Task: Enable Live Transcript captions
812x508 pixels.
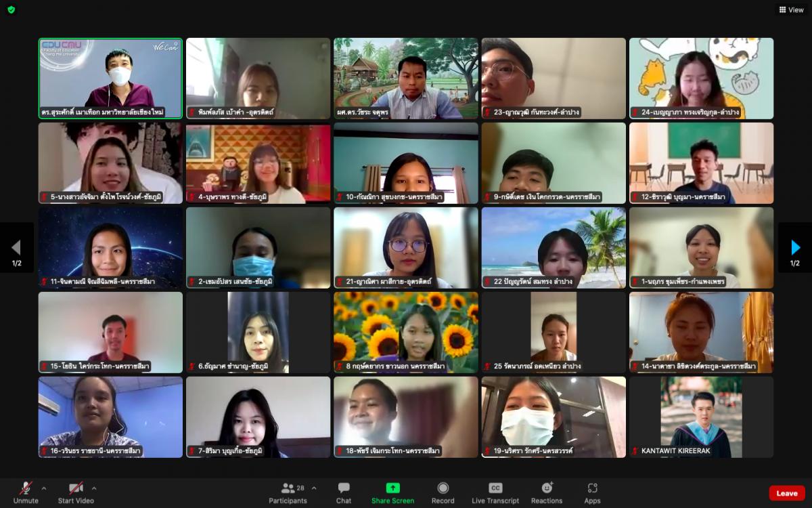Action: [x=495, y=492]
